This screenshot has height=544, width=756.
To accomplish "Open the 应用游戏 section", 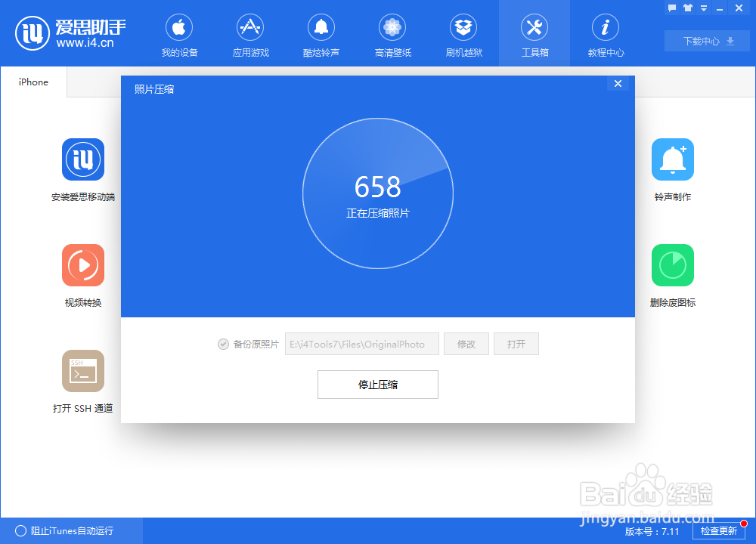I will coord(250,34).
